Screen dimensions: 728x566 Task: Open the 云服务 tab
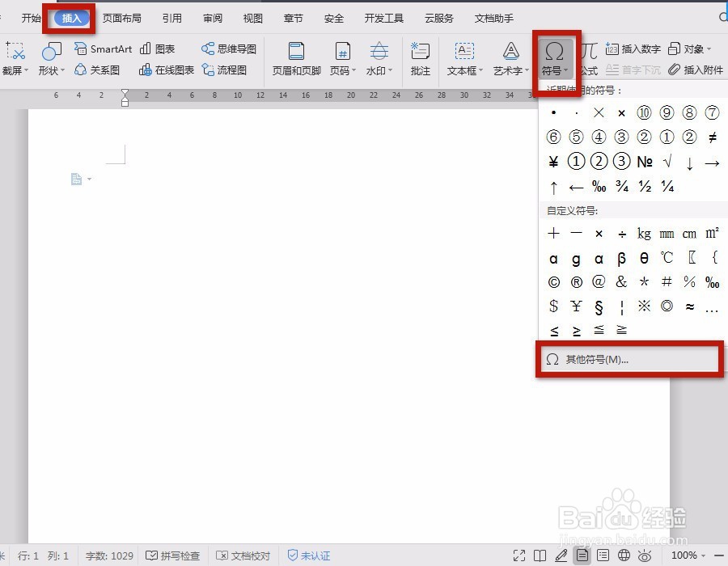438,18
